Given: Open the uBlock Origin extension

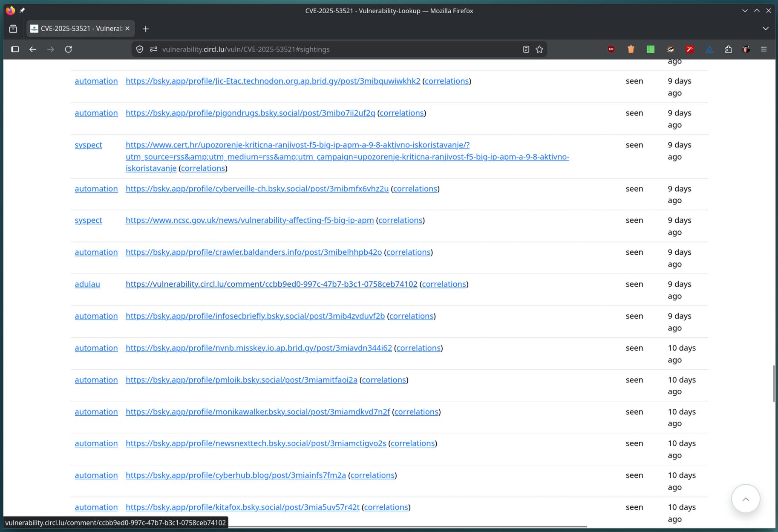Looking at the screenshot, I should pyautogui.click(x=611, y=49).
